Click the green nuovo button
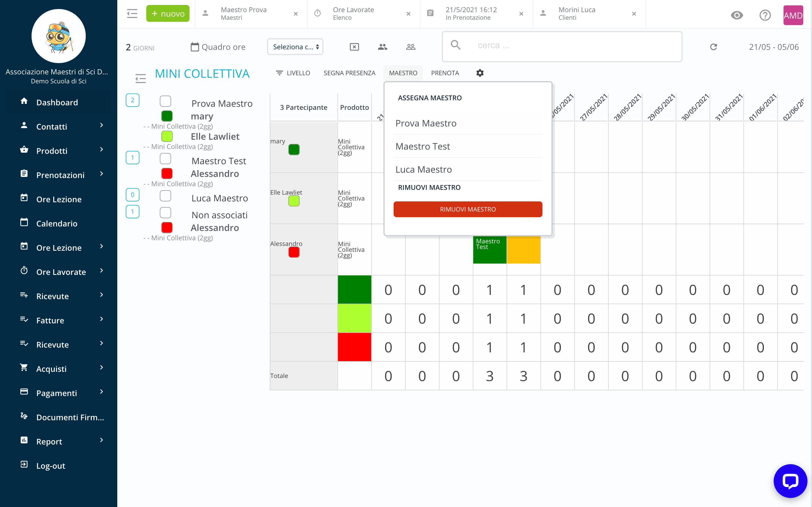This screenshot has width=812, height=507. coord(168,14)
